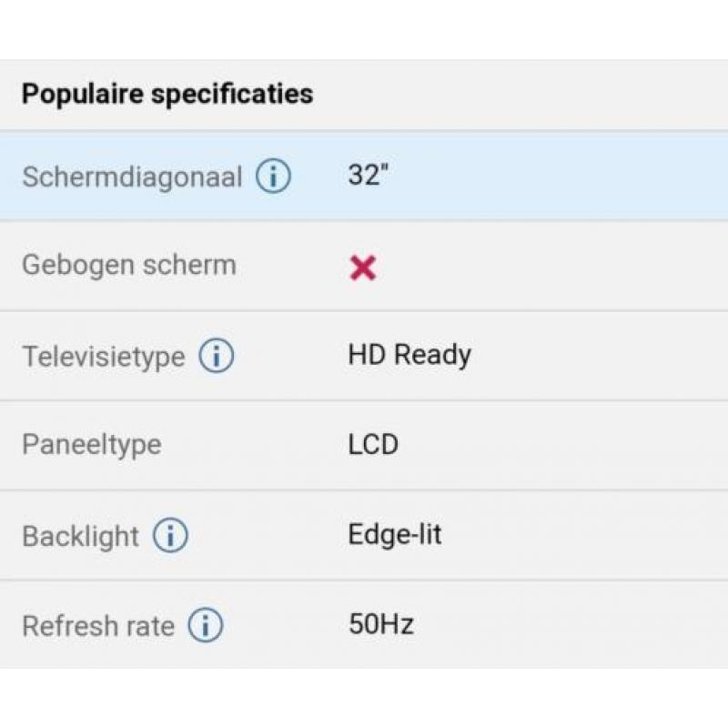Open the Schermdiagonaal info icon
This screenshot has height=728, width=728.
click(x=274, y=177)
